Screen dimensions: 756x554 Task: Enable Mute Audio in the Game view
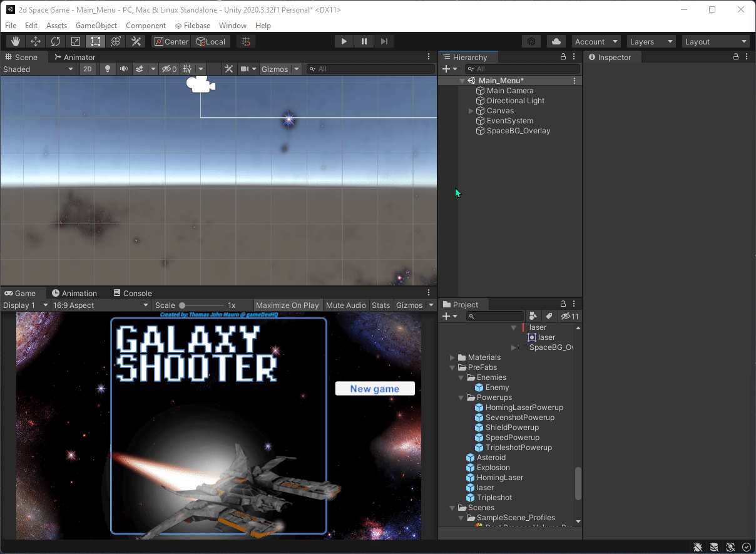click(x=346, y=305)
